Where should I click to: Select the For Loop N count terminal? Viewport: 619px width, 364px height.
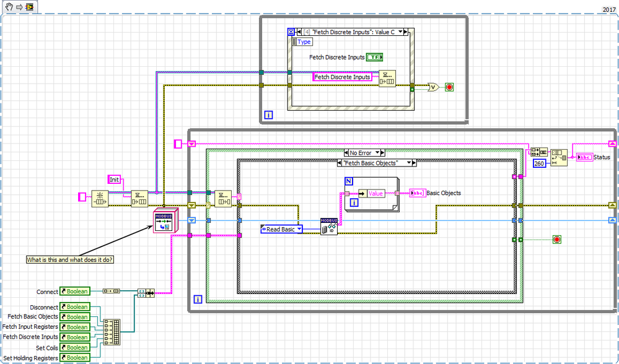[349, 181]
